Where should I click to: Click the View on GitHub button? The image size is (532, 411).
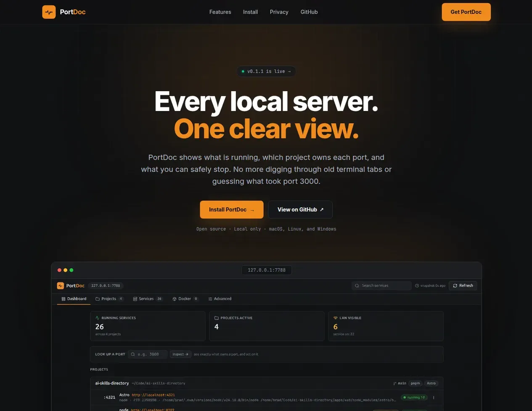click(300, 210)
